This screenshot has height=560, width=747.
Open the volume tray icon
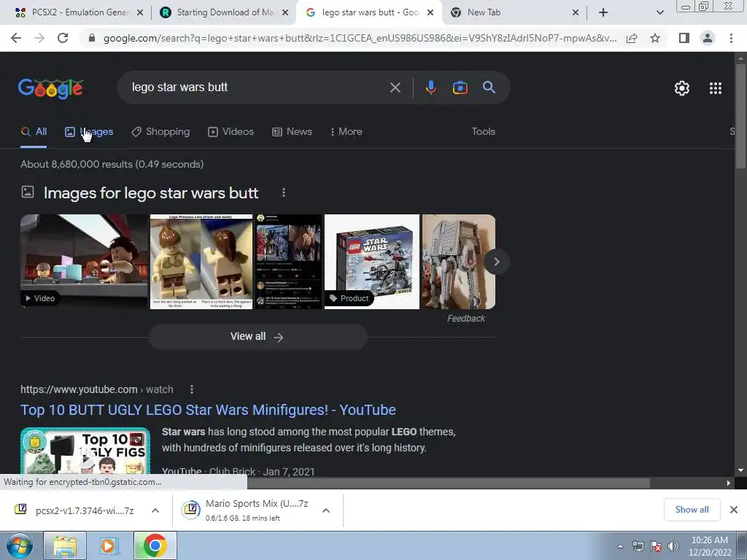click(x=673, y=546)
